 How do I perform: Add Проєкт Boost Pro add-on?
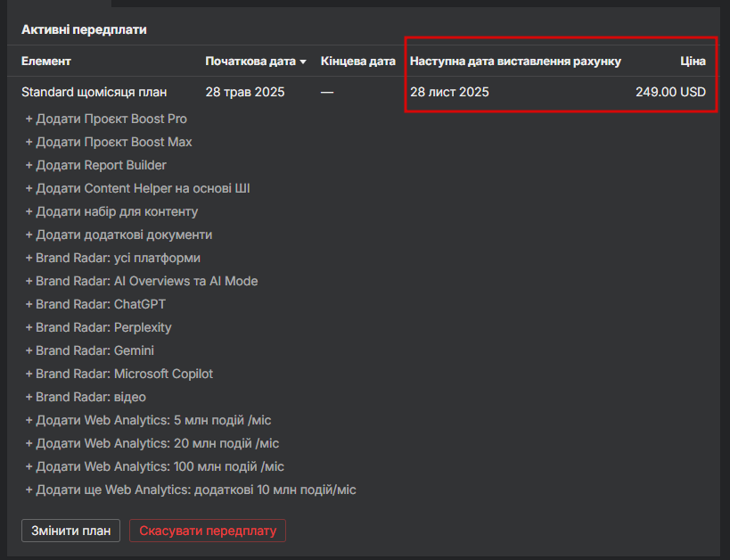coord(106,119)
